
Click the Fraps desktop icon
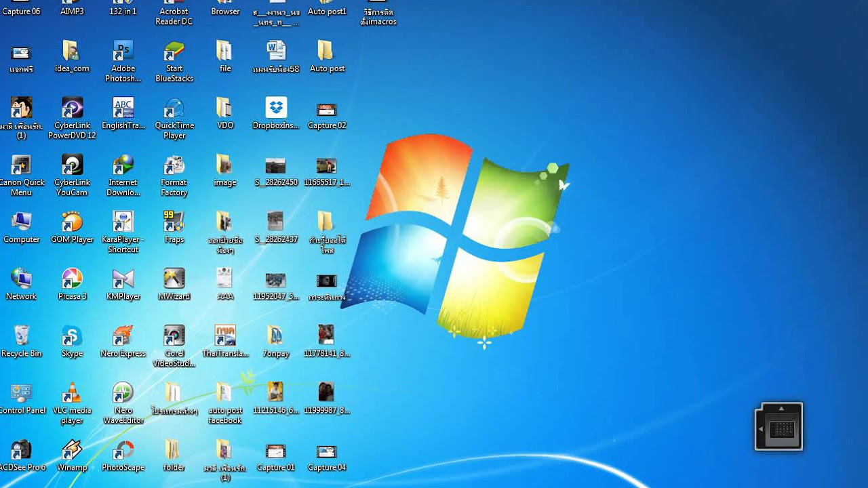click(174, 222)
